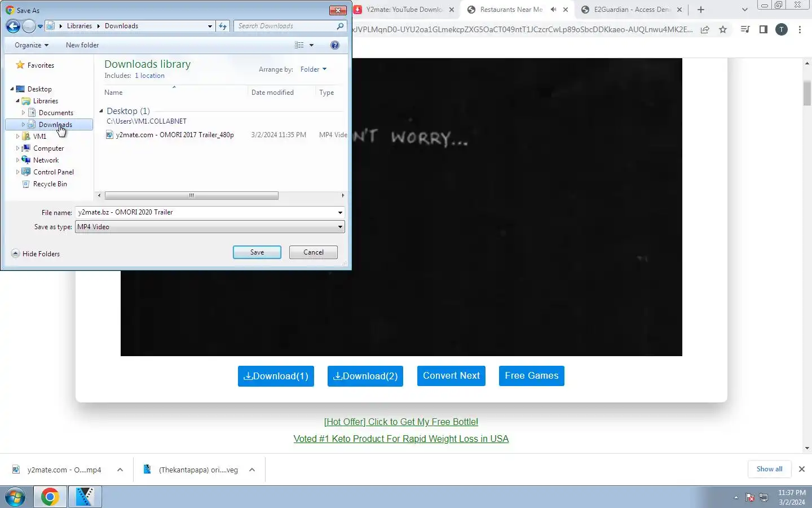Select Control Panel in the navigation tree
This screenshot has height=508, width=812.
[x=54, y=172]
